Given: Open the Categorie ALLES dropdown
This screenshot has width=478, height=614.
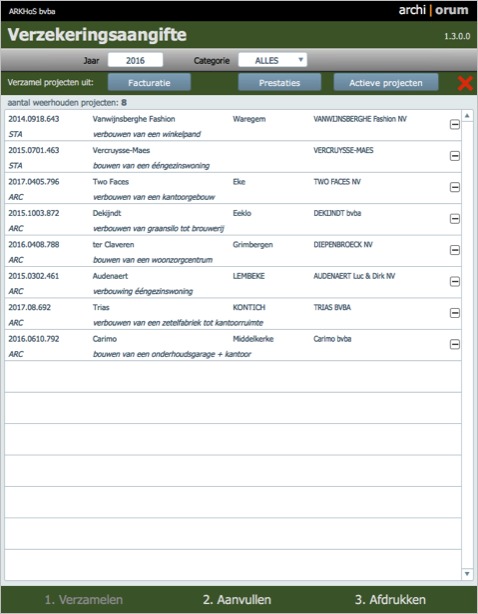Looking at the screenshot, I should pos(272,60).
